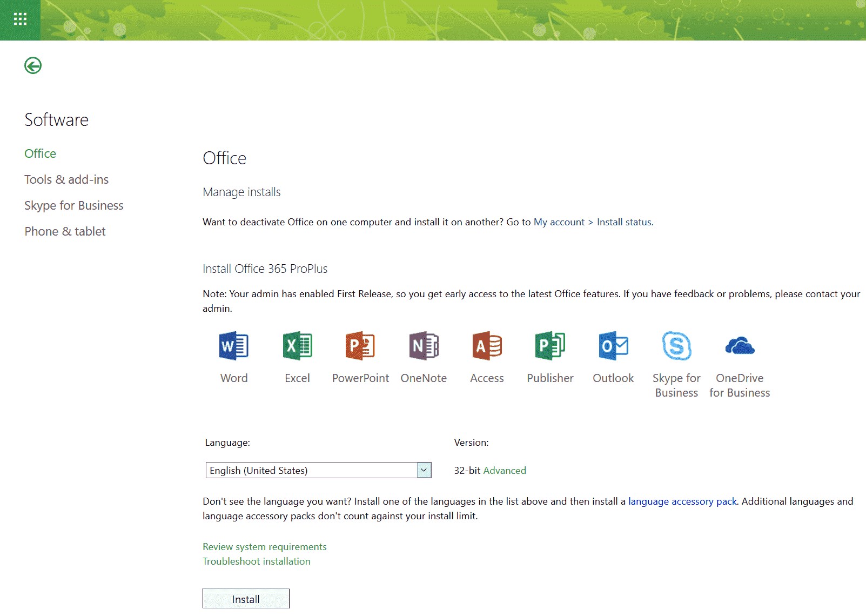Click the PowerPoint label text
The height and width of the screenshot is (616, 866).
(360, 378)
